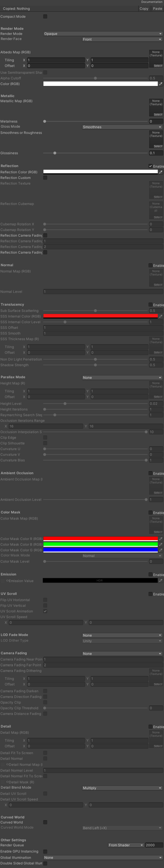Tick the Reflection Custom checkbox

click(45, 178)
